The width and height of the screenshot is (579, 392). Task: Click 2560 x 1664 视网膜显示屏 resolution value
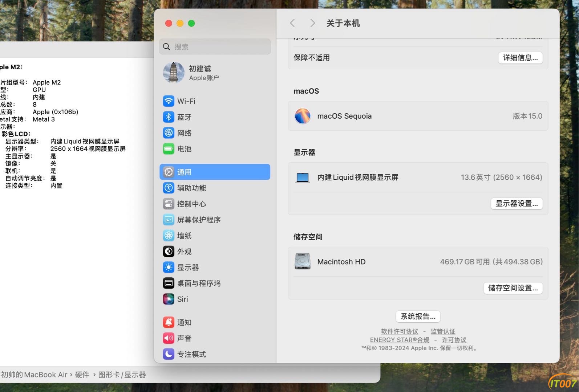coord(88,149)
